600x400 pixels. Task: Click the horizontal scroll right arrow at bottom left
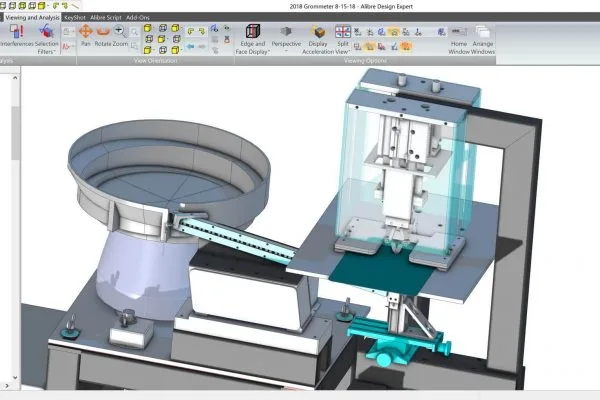(x=7, y=386)
